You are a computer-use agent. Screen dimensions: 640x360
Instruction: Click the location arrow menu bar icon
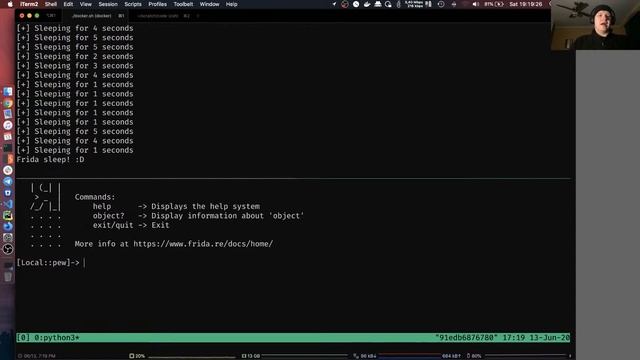point(334,4)
